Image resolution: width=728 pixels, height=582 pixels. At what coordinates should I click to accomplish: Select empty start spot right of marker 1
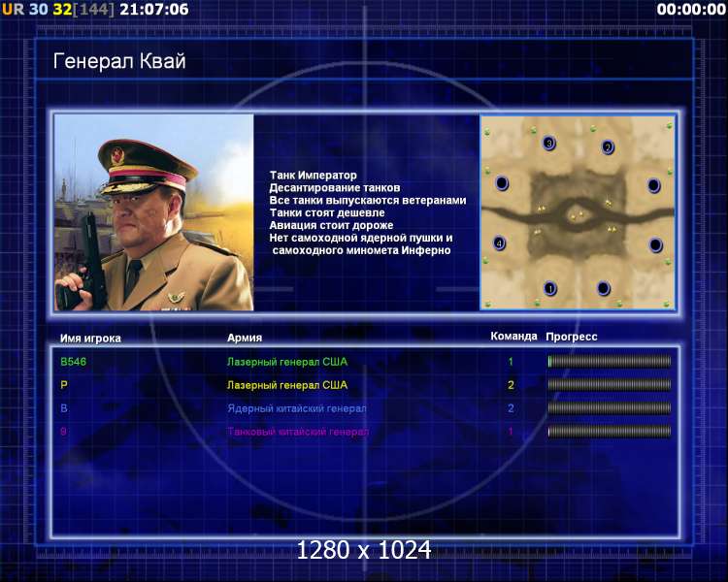(x=603, y=288)
